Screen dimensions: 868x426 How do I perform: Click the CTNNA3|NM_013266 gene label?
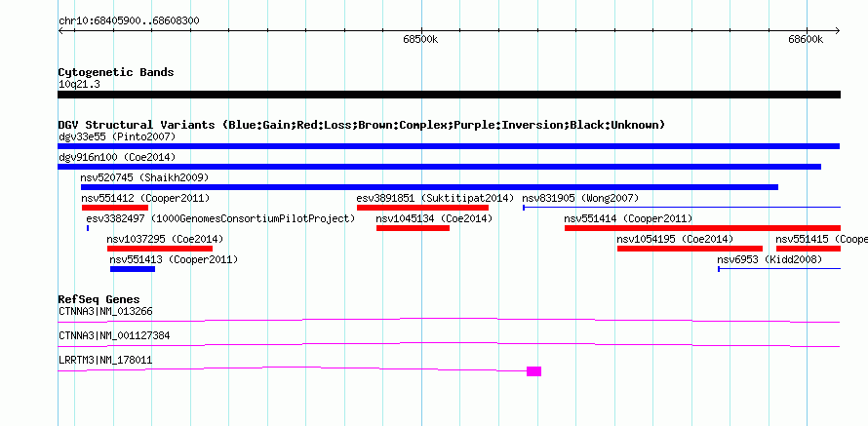pos(105,312)
